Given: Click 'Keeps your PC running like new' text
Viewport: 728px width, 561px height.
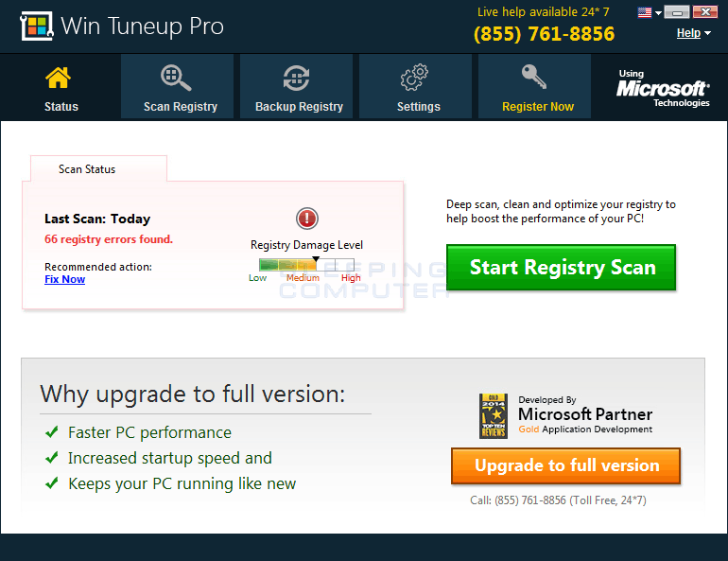Looking at the screenshot, I should [x=182, y=484].
